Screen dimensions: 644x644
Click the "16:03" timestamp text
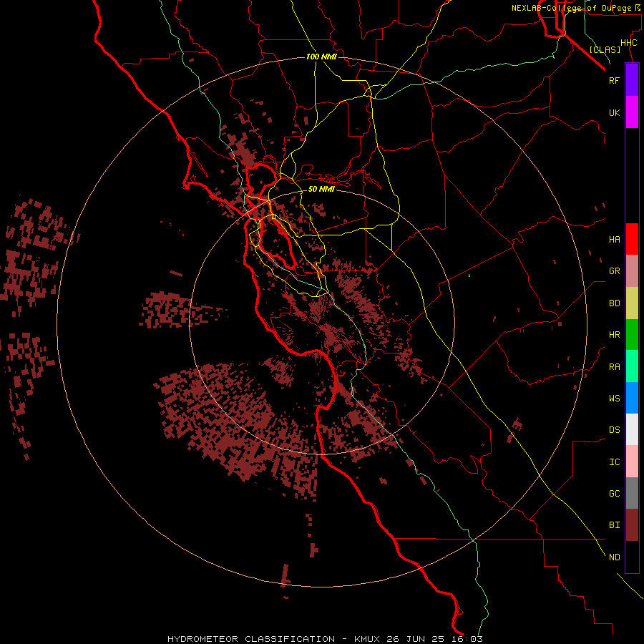click(x=468, y=639)
